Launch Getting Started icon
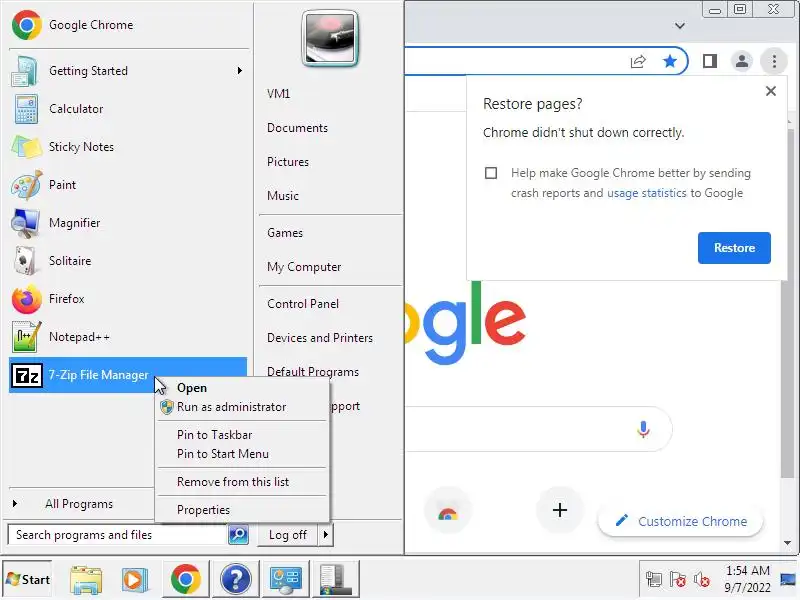The image size is (800, 600). (x=24, y=71)
